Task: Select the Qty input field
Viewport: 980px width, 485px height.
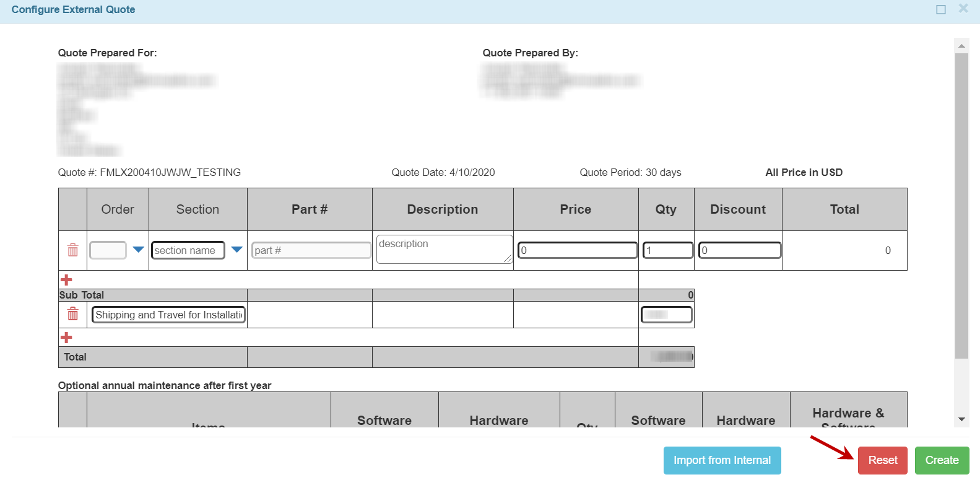Action: pos(667,250)
